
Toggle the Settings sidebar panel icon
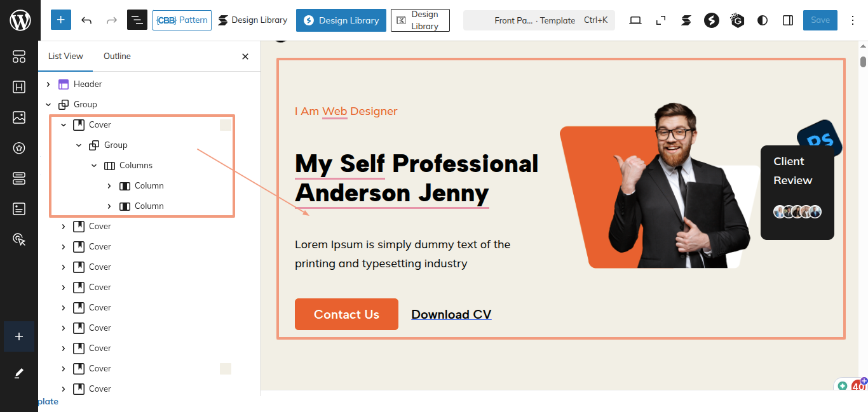coord(788,20)
